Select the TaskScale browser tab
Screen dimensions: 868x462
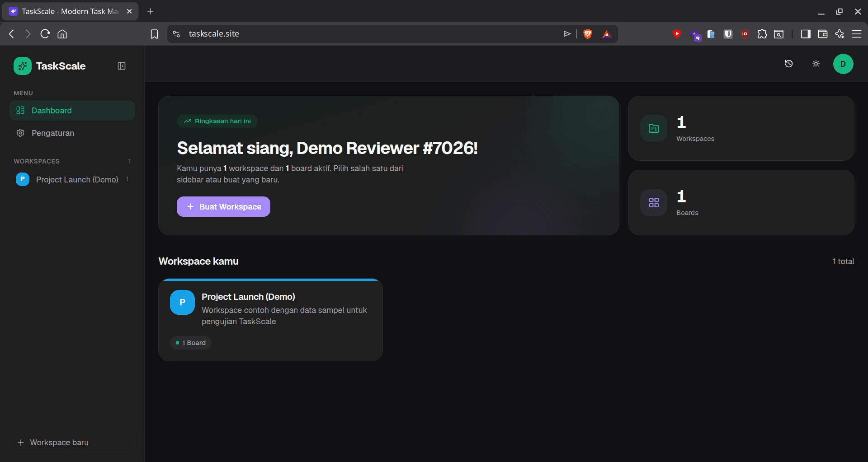[x=70, y=11]
